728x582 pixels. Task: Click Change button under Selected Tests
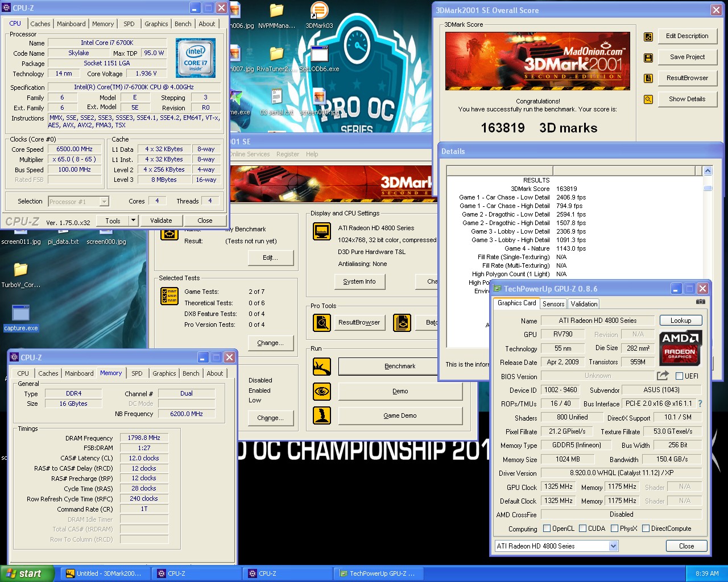tap(271, 343)
